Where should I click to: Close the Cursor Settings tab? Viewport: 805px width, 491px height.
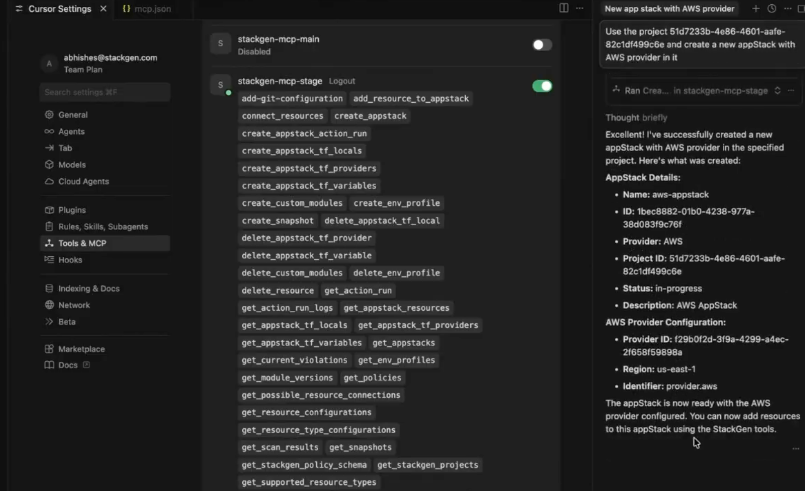tap(103, 9)
